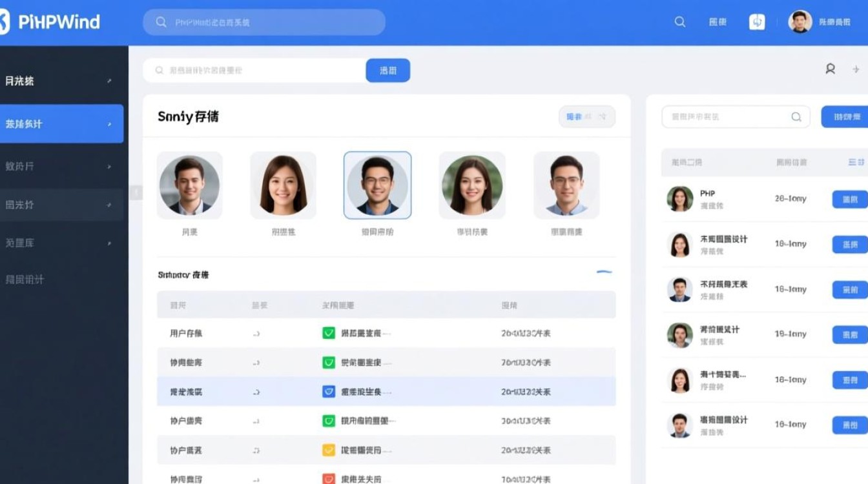Viewport: 868px width, 484px height.
Task: Select the center highlighted avatar thumbnail
Action: pos(377,185)
